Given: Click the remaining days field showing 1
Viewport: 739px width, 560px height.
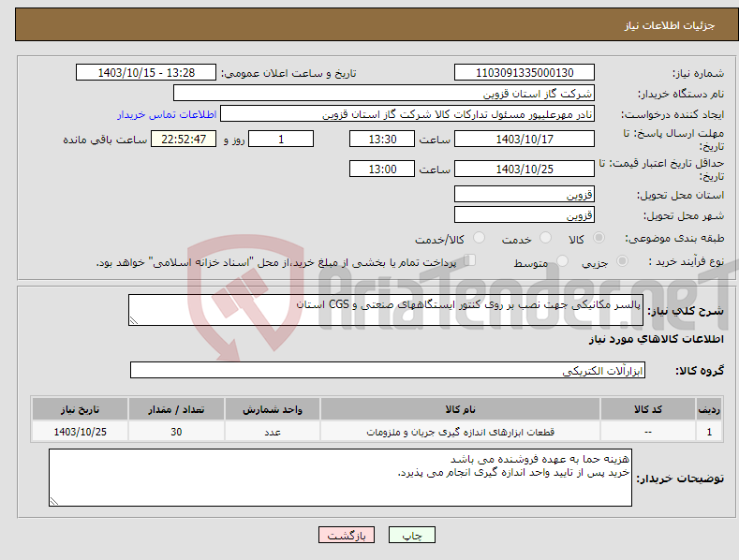Looking at the screenshot, I should 281,139.
